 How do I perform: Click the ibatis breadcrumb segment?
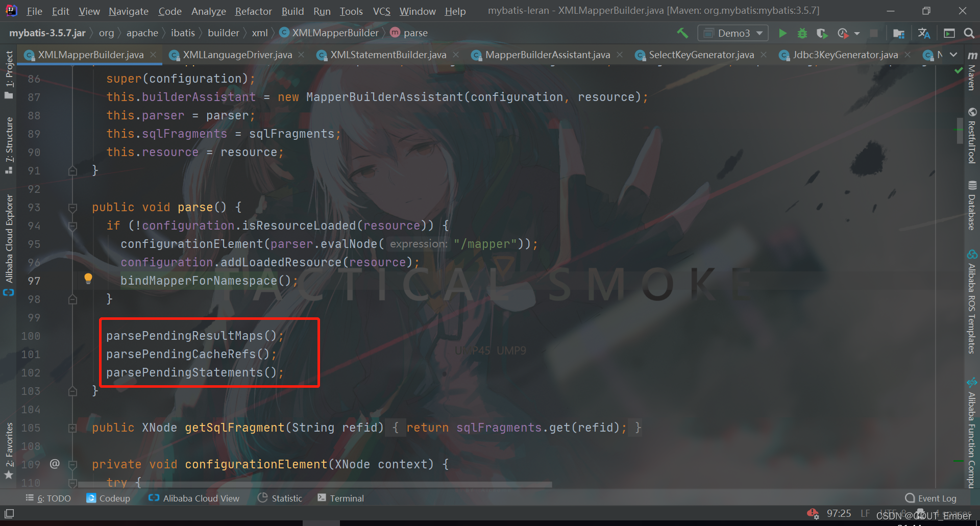(x=183, y=33)
